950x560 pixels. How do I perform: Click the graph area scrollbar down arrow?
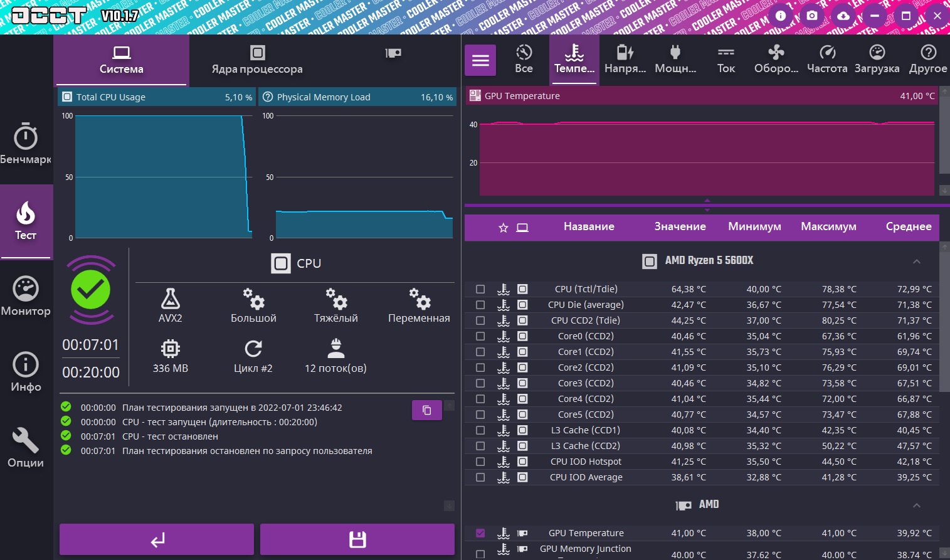944,191
